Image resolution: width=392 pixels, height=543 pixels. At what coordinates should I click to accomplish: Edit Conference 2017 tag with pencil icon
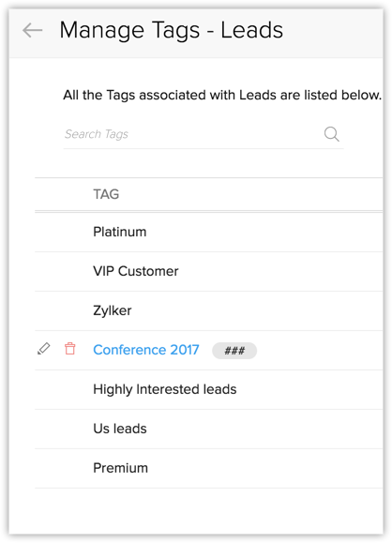pyautogui.click(x=44, y=349)
